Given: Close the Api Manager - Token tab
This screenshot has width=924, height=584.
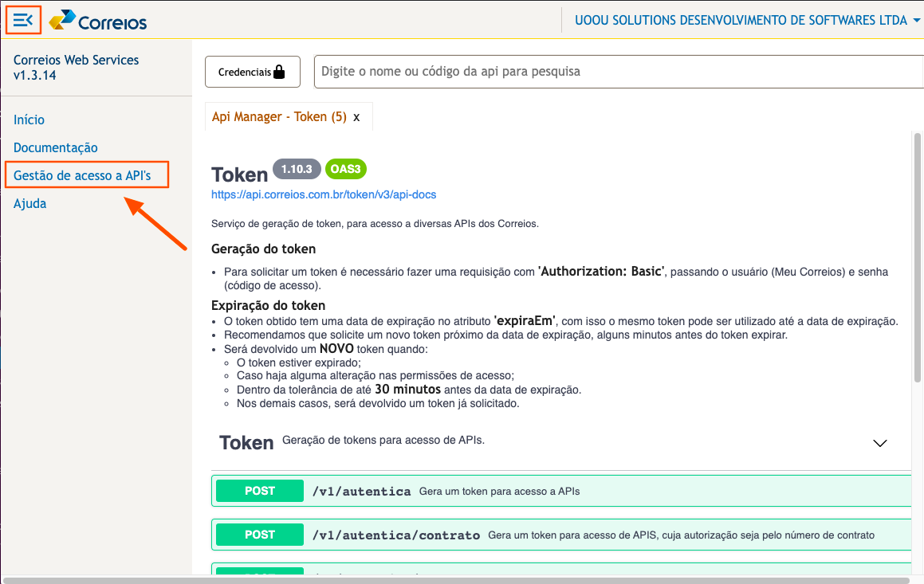Looking at the screenshot, I should [356, 117].
